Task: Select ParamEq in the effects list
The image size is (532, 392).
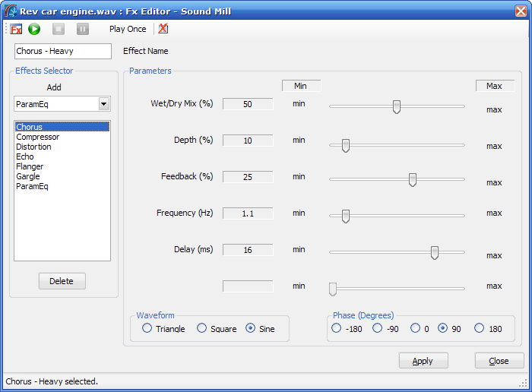Action: pyautogui.click(x=62, y=186)
